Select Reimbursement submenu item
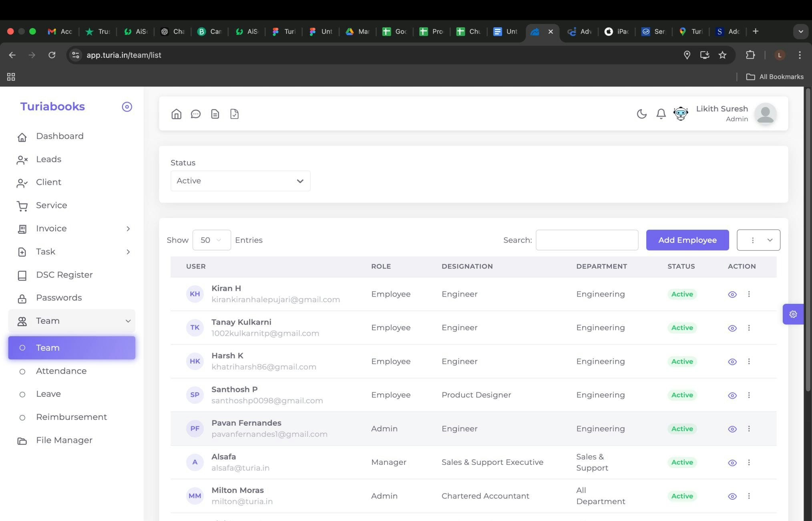Image resolution: width=812 pixels, height=521 pixels. coord(72,417)
